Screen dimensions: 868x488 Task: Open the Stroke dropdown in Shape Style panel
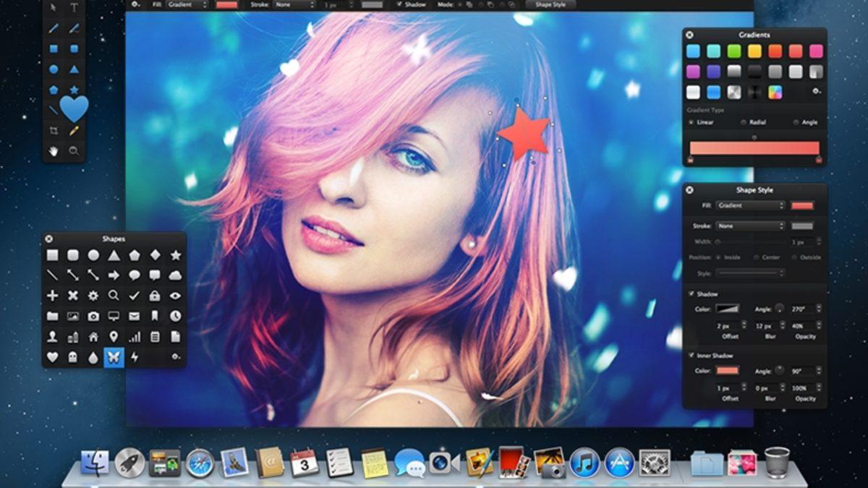[x=750, y=226]
